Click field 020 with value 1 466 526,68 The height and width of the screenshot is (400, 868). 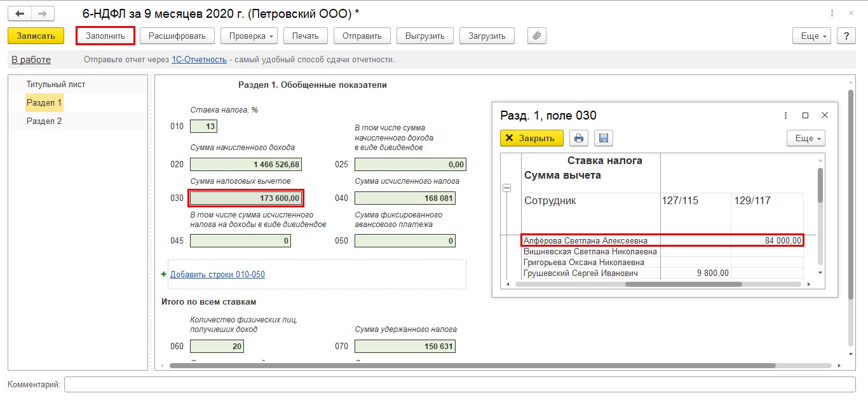pos(246,165)
